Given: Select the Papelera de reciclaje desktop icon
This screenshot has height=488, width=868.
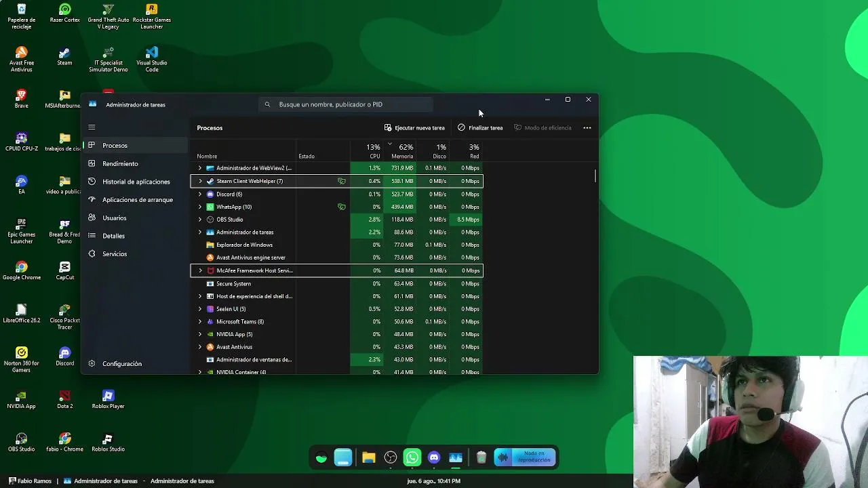Looking at the screenshot, I should click(21, 16).
